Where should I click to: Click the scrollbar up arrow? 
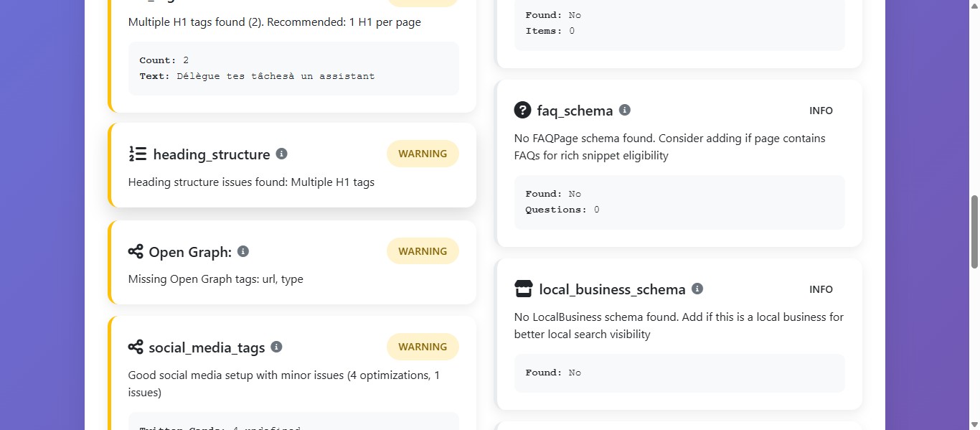[x=974, y=6]
